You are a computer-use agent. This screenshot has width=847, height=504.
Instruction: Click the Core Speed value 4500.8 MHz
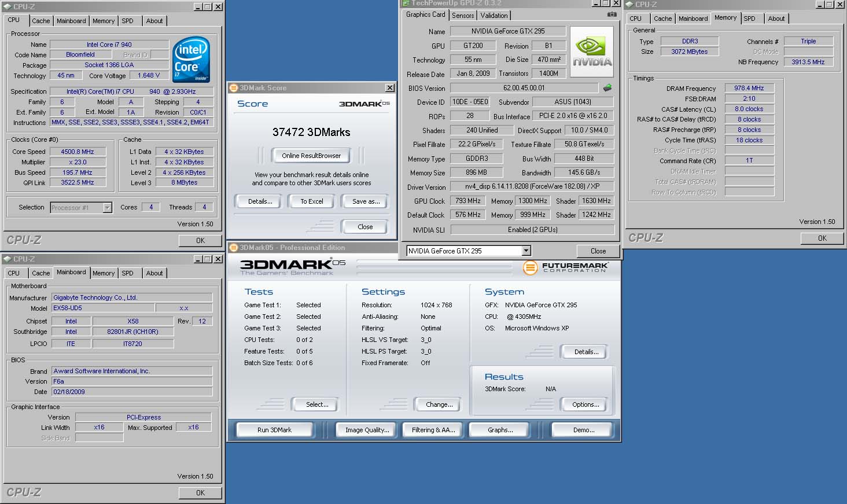78,152
